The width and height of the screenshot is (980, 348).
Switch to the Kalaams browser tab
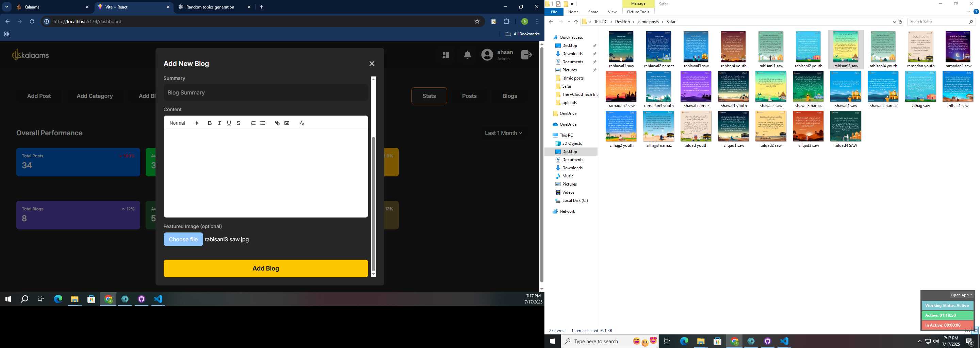click(52, 7)
